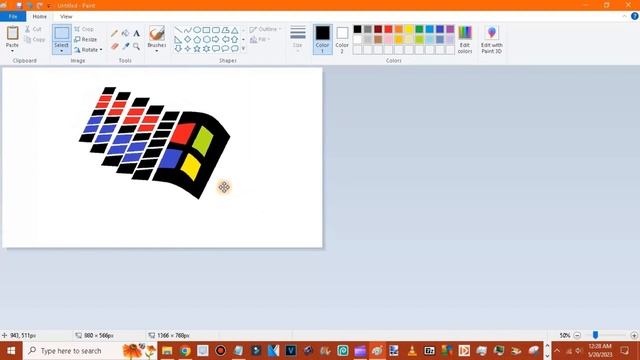Click the Copy button

click(35, 40)
